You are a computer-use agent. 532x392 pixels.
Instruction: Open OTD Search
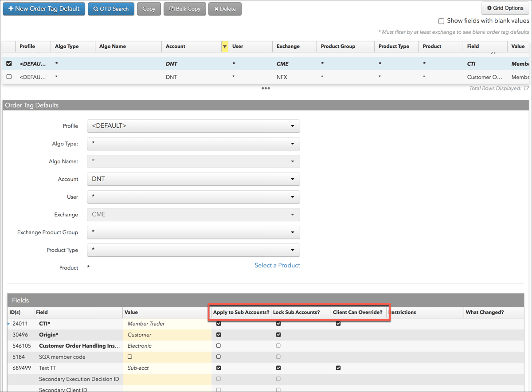click(111, 9)
